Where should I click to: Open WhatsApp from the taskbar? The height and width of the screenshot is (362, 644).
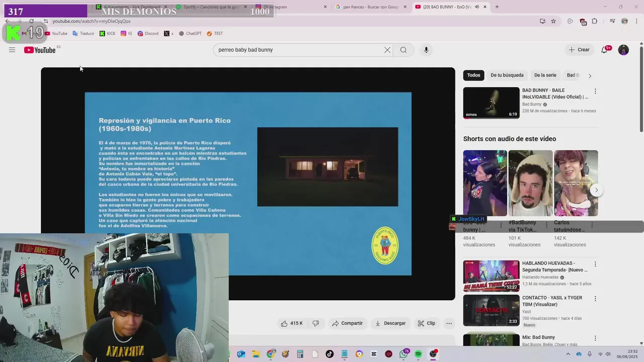404,354
